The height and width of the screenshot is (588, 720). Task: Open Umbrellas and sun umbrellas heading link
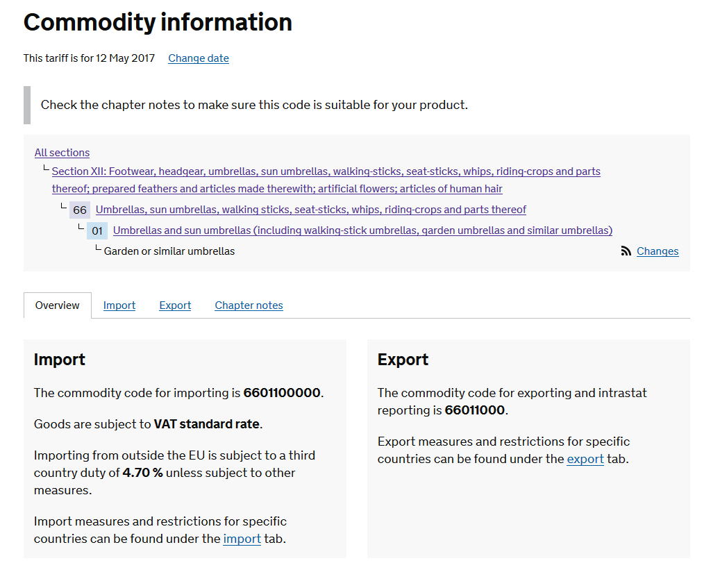[x=362, y=230]
